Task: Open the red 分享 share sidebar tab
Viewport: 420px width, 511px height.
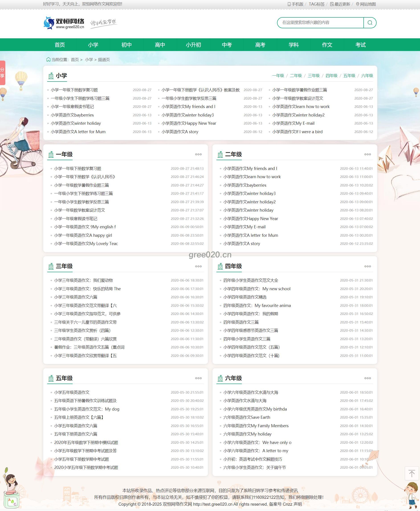Action: pyautogui.click(x=2, y=73)
